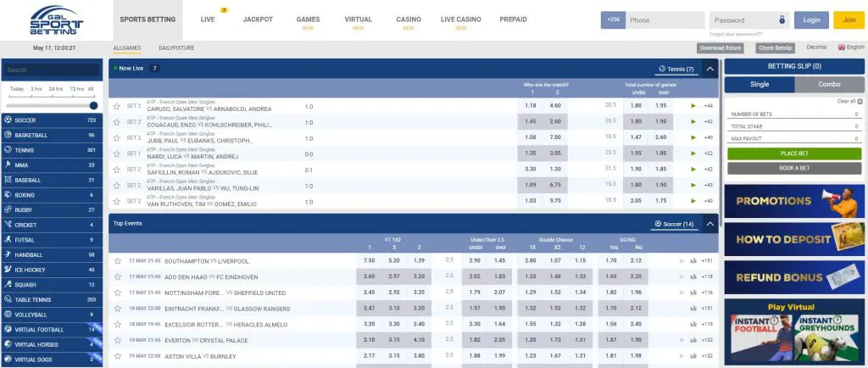Change Decimal odds format

pos(816,47)
